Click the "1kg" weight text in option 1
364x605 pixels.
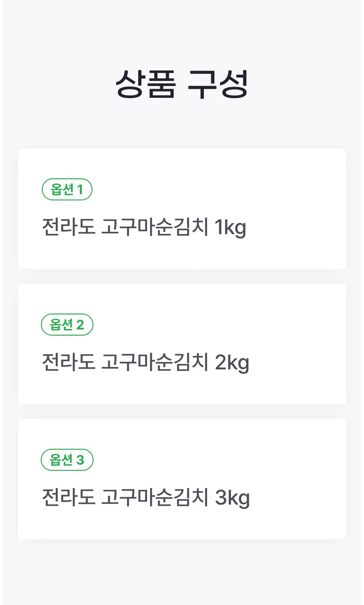coord(230,228)
